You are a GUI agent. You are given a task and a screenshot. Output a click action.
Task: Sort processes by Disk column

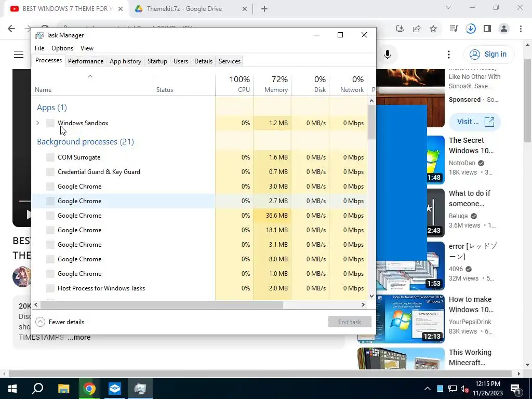310,84
